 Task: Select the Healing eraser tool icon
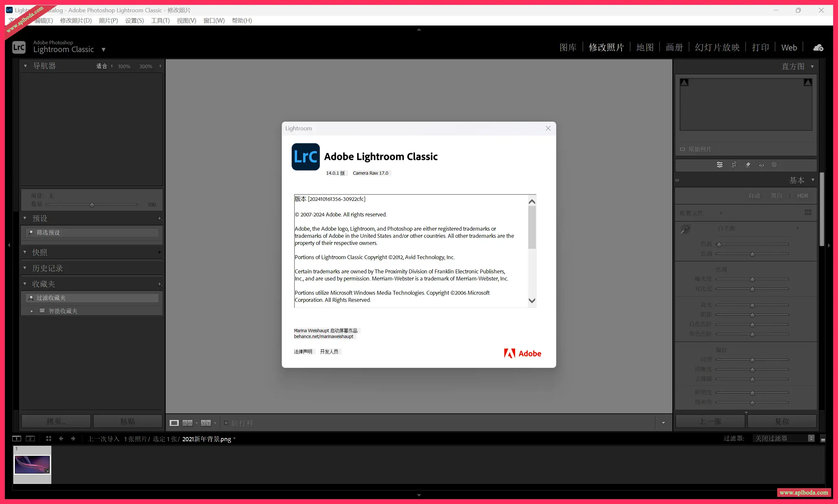[x=748, y=165]
